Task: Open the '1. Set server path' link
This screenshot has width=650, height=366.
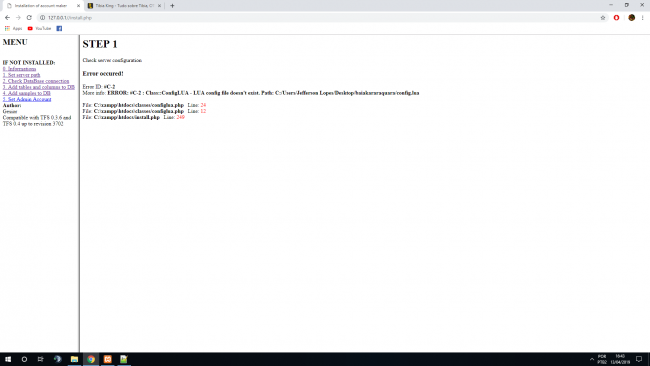Action: (x=22, y=75)
